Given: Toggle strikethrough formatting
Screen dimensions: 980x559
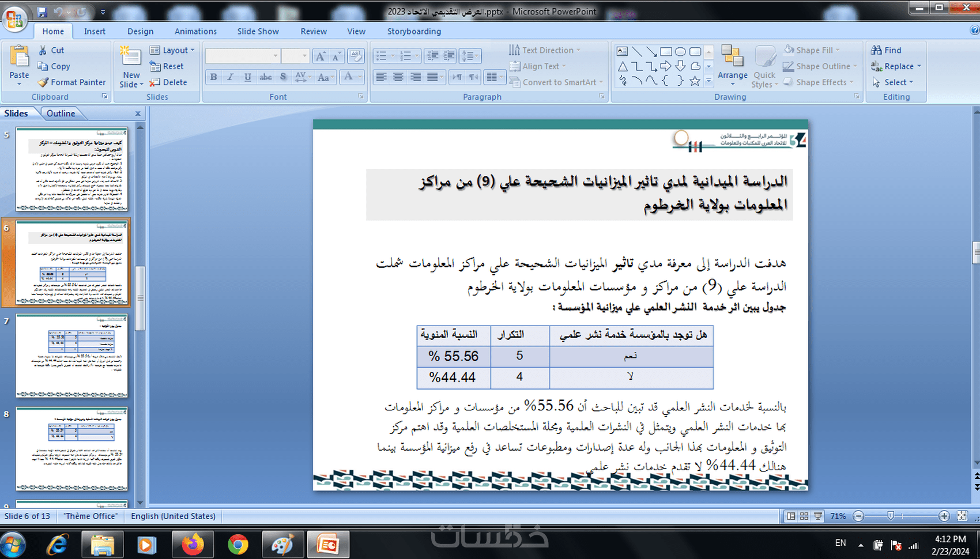Looking at the screenshot, I should [x=266, y=77].
